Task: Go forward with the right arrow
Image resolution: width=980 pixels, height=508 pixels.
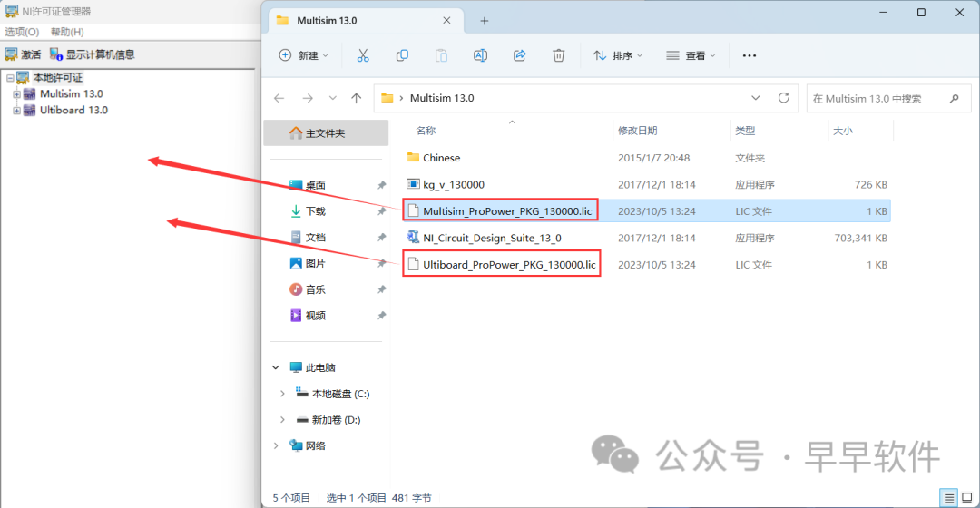Action: pyautogui.click(x=308, y=98)
